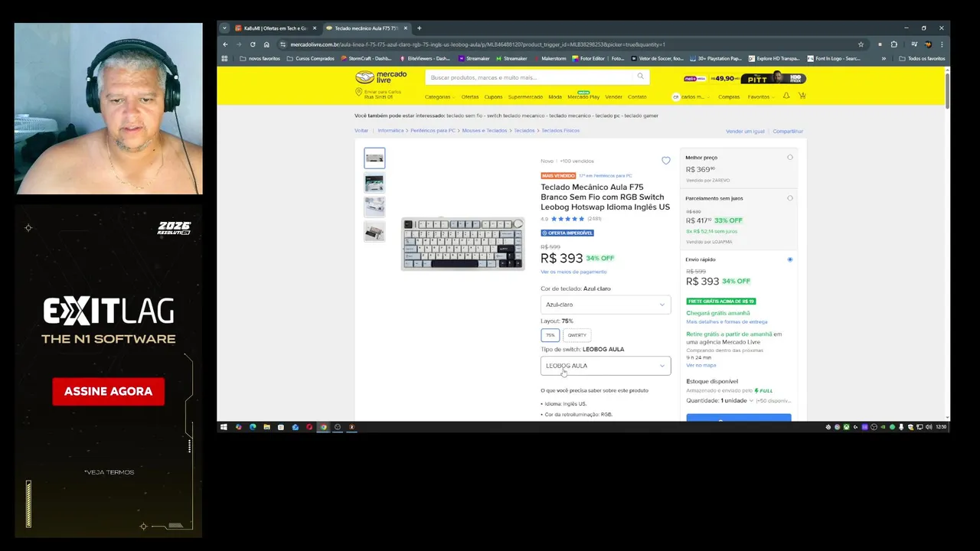This screenshot has width=980, height=551.
Task: Click the browser back arrow
Action: coord(225,44)
